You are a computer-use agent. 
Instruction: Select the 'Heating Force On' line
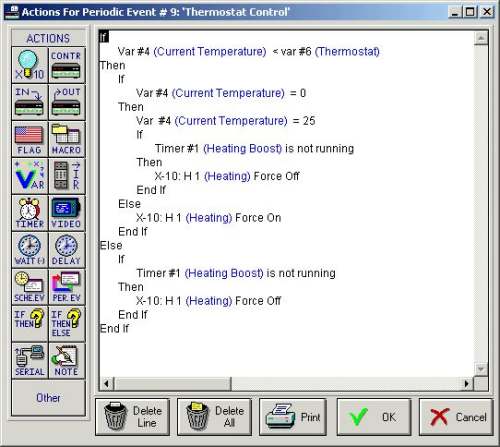(x=209, y=218)
